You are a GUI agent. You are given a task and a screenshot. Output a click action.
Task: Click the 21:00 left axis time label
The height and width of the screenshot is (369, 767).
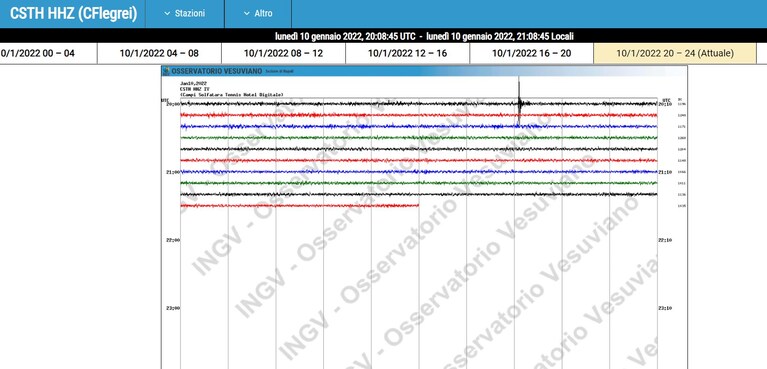[173, 172]
